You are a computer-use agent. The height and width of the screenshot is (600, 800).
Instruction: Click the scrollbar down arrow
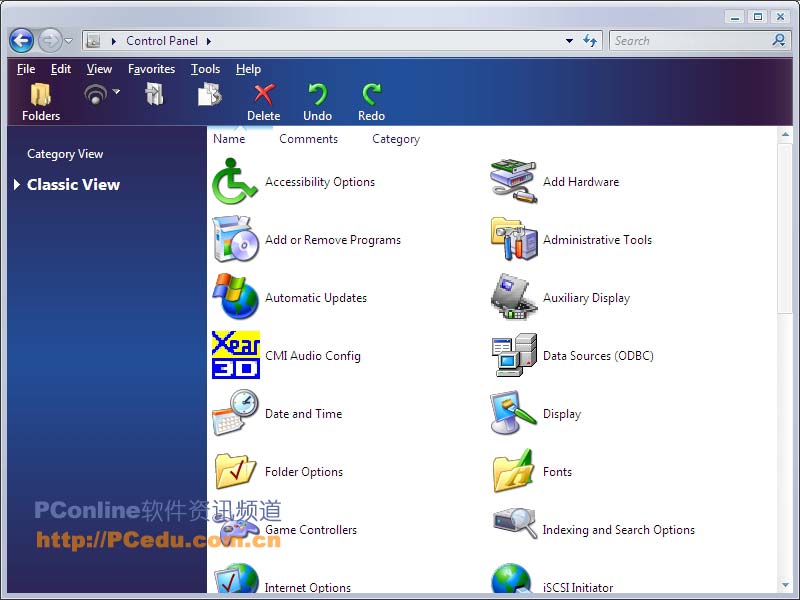tap(785, 585)
